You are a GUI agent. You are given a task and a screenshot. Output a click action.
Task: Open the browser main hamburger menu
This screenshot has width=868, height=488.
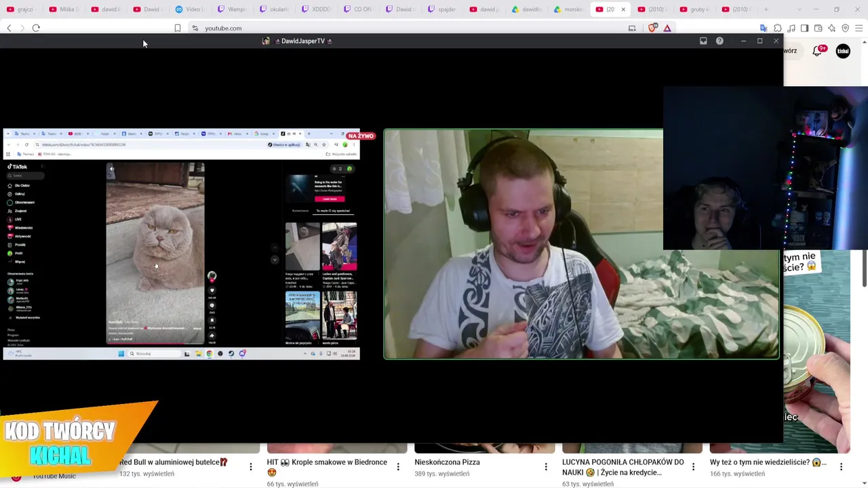point(859,28)
